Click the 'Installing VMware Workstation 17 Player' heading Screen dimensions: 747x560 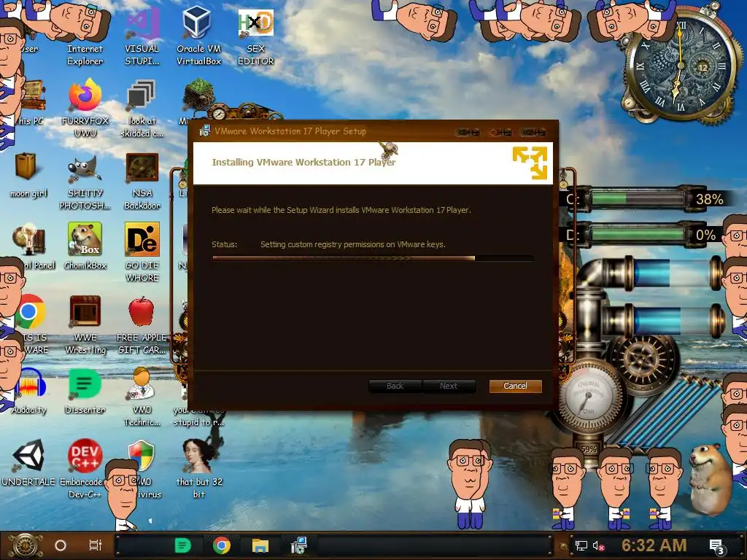tap(303, 163)
